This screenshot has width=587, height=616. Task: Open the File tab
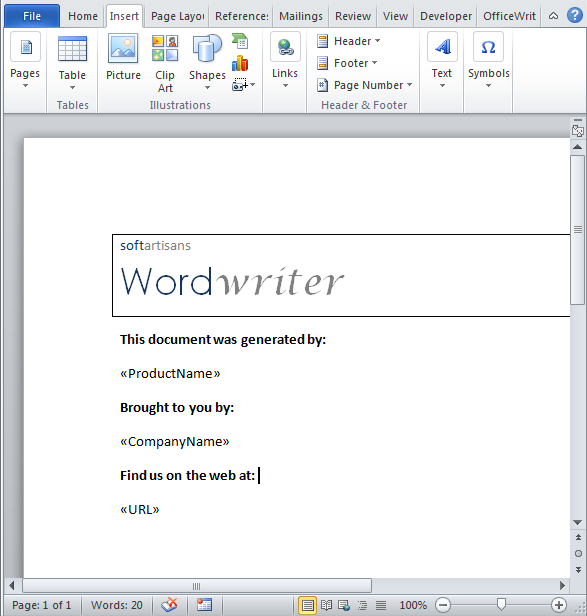(32, 16)
